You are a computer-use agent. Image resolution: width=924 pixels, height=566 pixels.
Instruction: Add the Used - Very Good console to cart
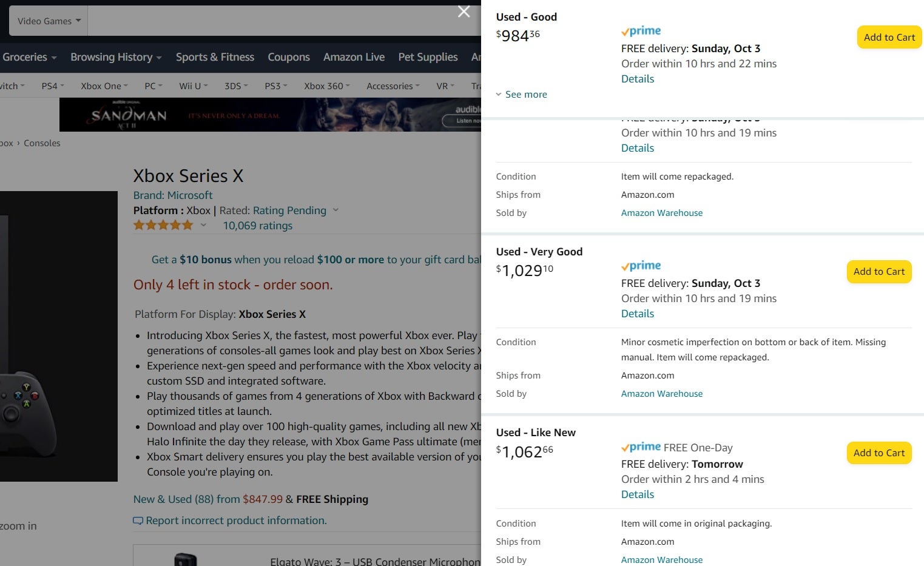[878, 271]
